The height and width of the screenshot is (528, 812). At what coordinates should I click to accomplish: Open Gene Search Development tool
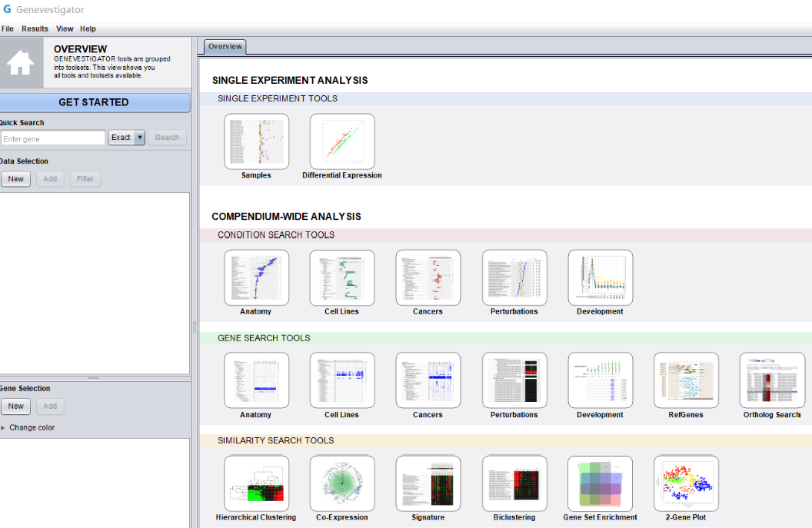(x=601, y=380)
